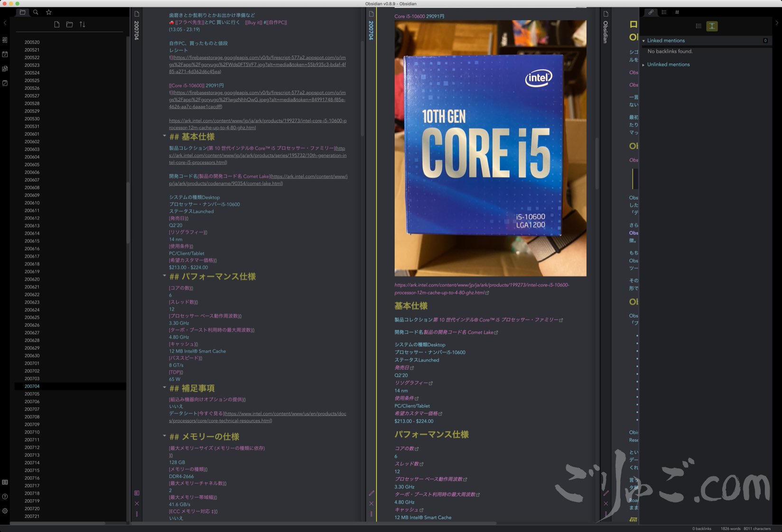This screenshot has width=782, height=532.
Task: Click the New folder icon in file explorer
Action: click(x=69, y=24)
